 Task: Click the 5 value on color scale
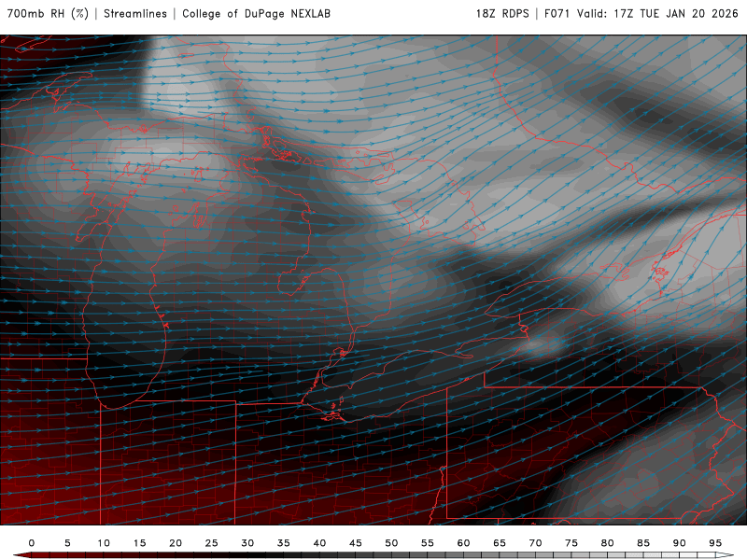pos(67,543)
